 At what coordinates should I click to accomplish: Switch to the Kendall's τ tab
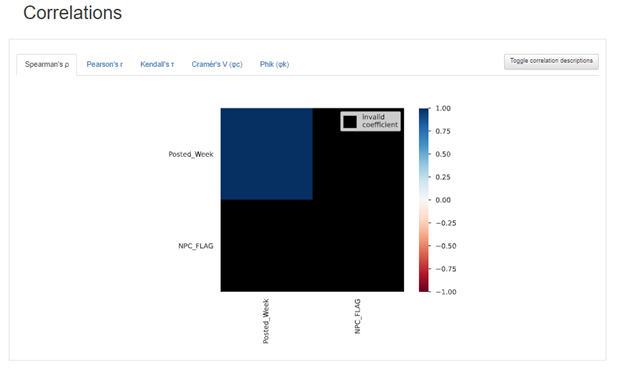[157, 64]
